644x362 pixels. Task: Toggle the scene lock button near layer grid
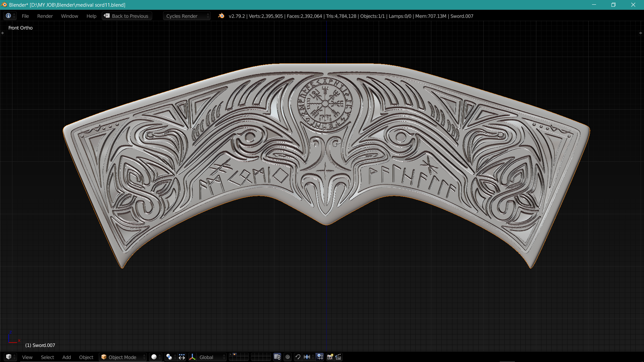point(277,357)
